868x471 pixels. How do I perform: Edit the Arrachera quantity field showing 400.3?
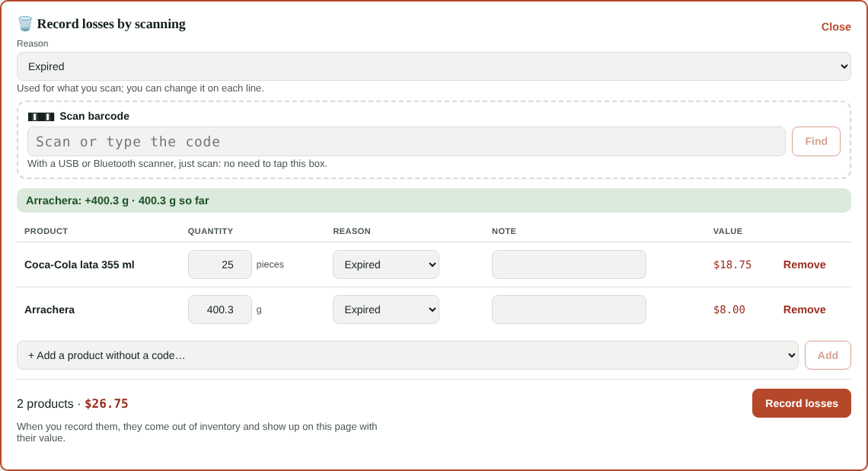[x=220, y=309]
